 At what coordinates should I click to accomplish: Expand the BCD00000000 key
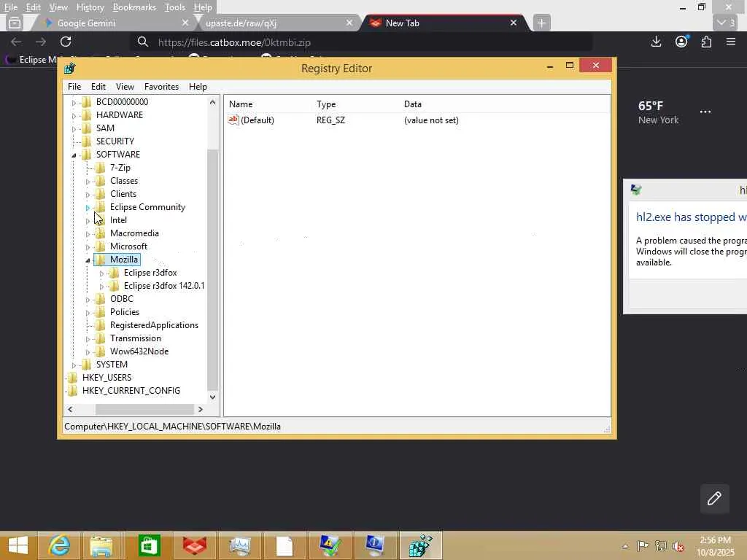(74, 102)
